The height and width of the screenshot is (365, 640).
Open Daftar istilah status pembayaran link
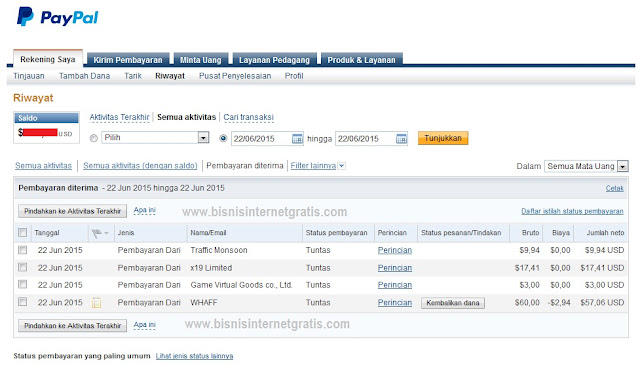572,211
